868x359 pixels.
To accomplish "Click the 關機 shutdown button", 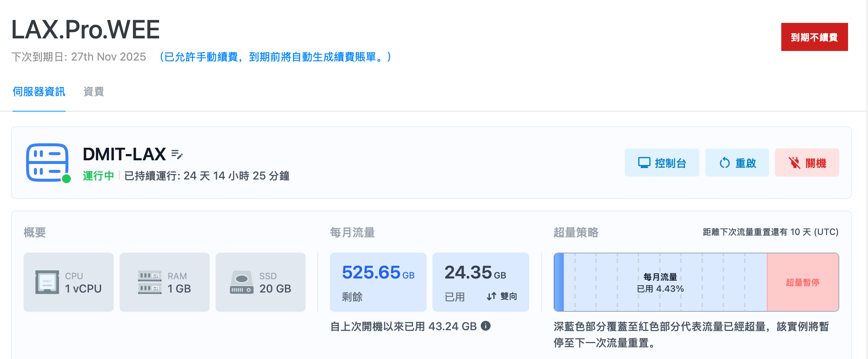I will 807,163.
